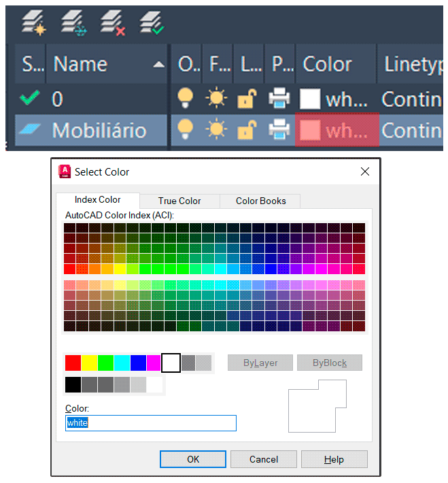
Task: Confirm with the OK button
Action: tap(193, 459)
